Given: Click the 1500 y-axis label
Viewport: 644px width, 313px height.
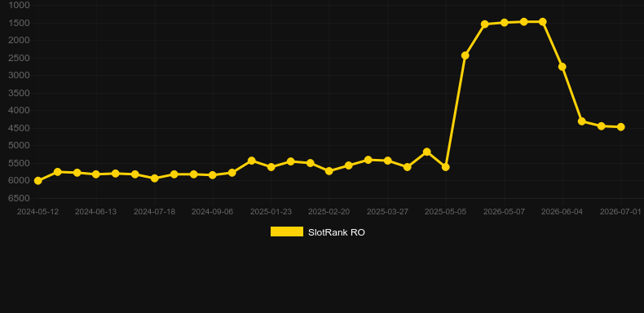Looking at the screenshot, I should [x=20, y=23].
